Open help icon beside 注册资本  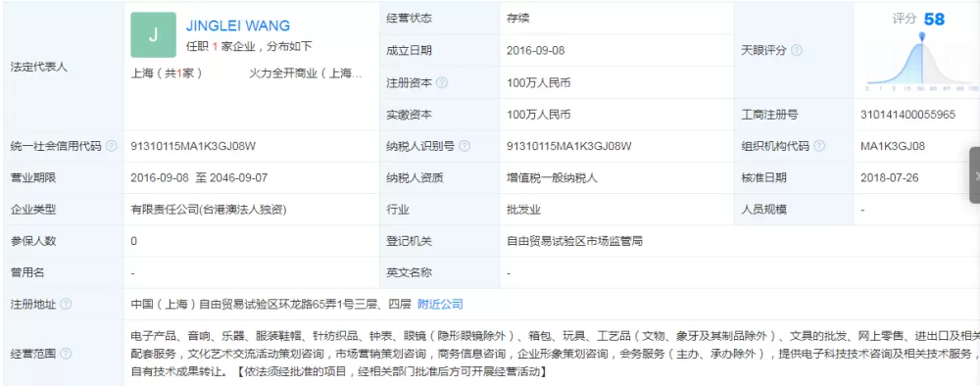[442, 82]
